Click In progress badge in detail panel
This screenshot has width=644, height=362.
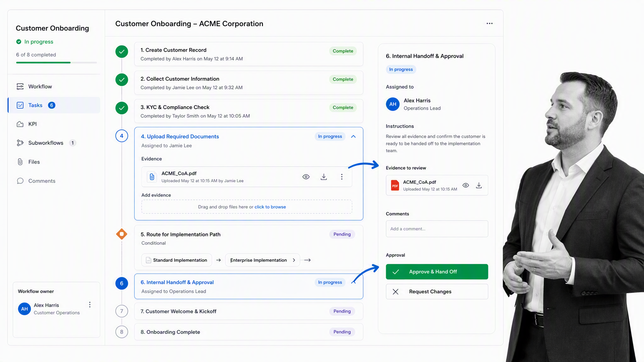tap(401, 70)
